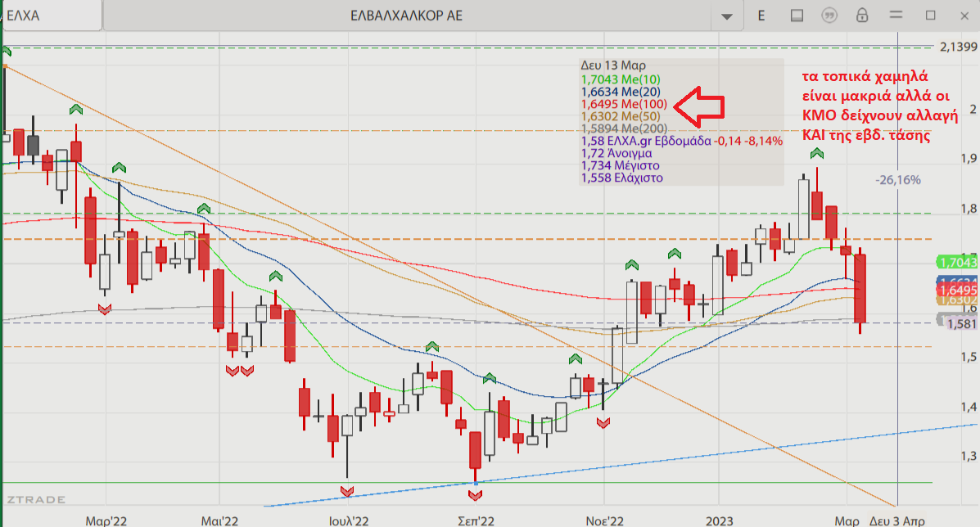Click the '1,558 Ελάχιστο' low price line
Viewport: 980px width, 527px height.
(x=622, y=178)
